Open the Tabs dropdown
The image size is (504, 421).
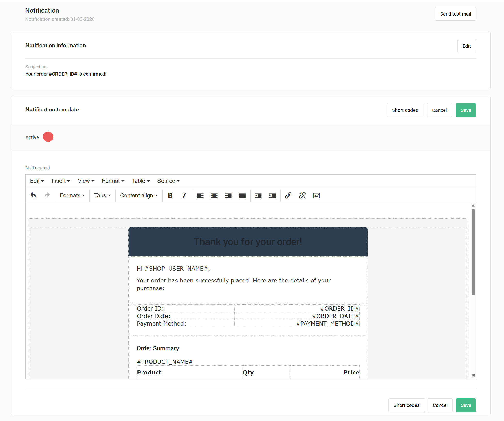[102, 195]
